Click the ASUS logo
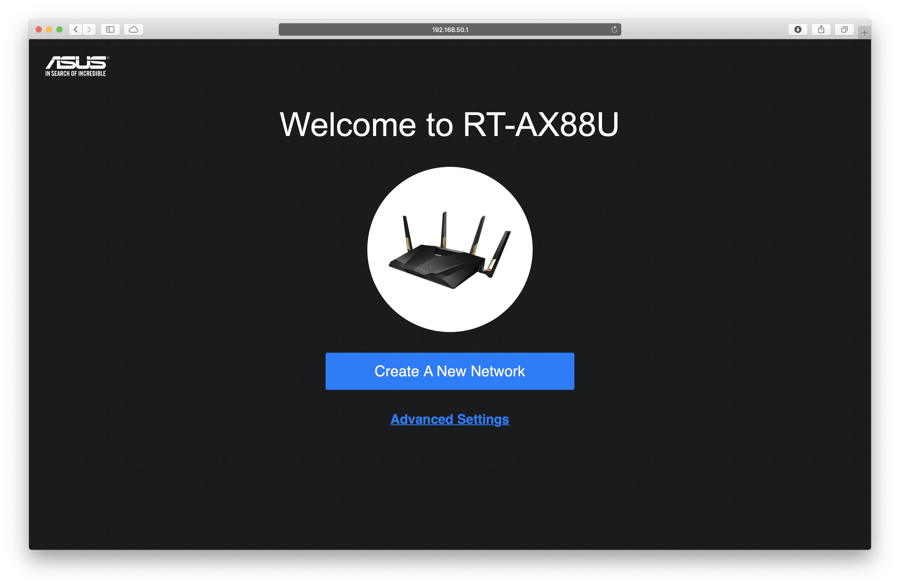Viewport: 900px width, 588px height. click(77, 66)
